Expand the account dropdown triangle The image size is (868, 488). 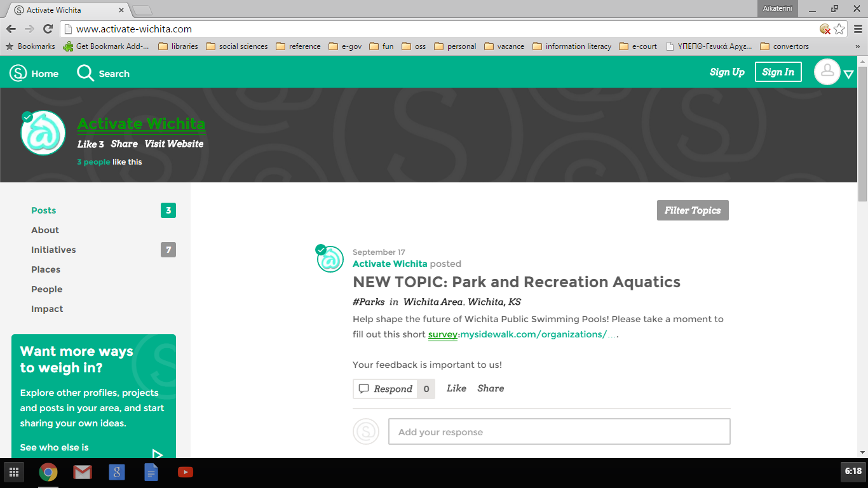tap(848, 74)
